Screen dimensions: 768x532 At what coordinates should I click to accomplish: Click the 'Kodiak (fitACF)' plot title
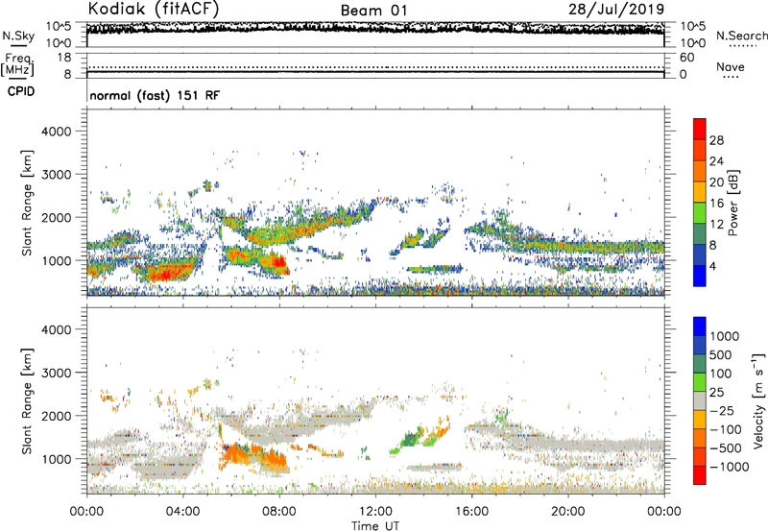(x=154, y=9)
